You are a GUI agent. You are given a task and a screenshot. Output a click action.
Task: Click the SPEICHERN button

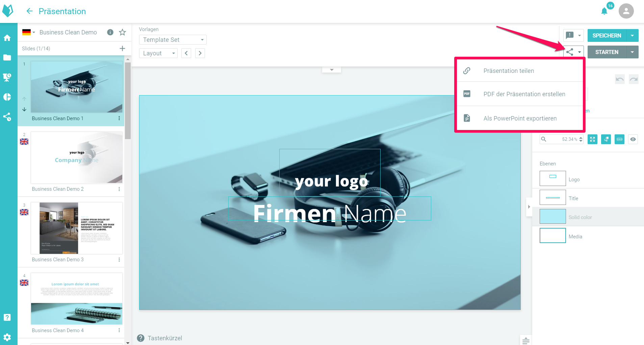(607, 35)
